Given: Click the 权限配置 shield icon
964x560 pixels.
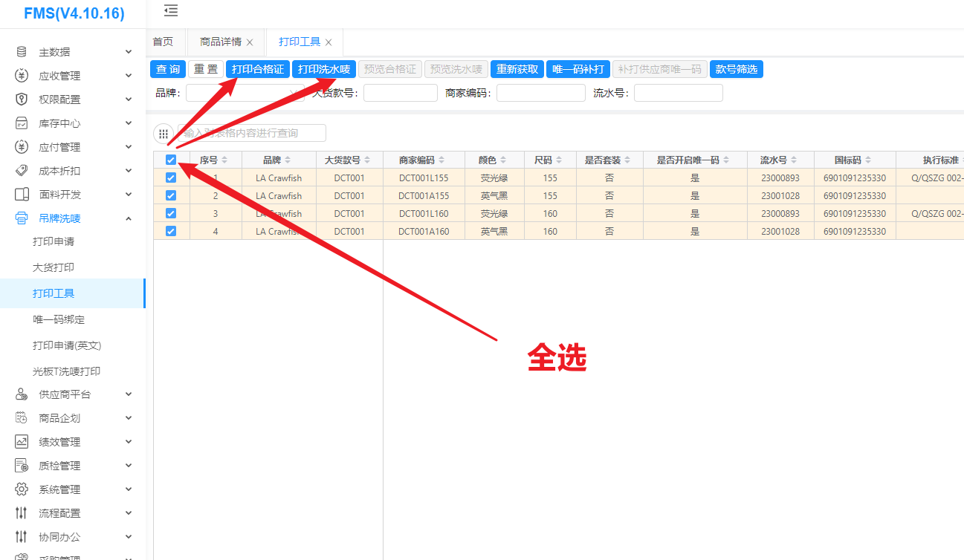Looking at the screenshot, I should tap(22, 100).
